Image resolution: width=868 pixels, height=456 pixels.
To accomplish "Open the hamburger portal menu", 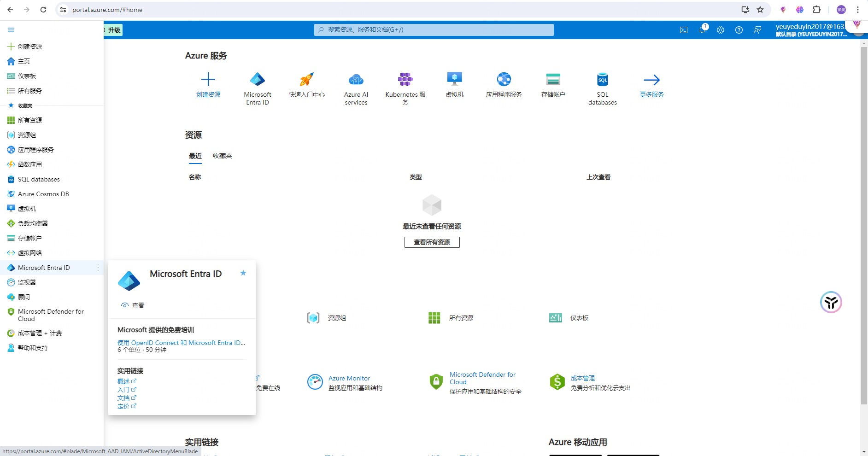I will point(11,30).
